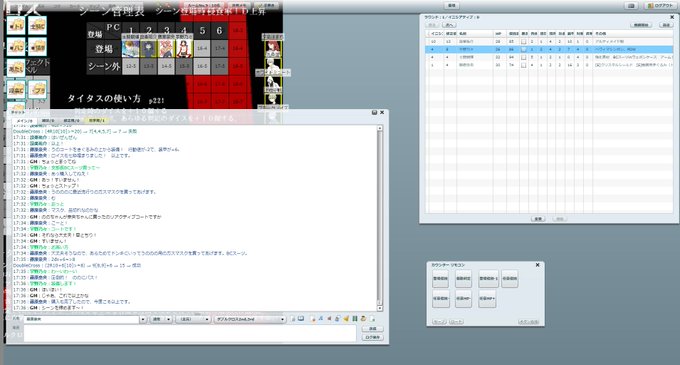
Task: Open the (全員) recipient dropdown
Action: (193, 319)
